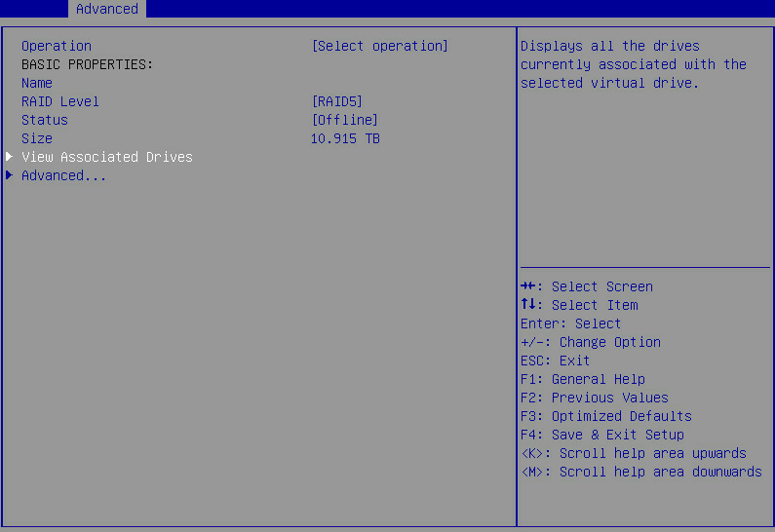Click the F1: General Help hint

click(x=583, y=379)
